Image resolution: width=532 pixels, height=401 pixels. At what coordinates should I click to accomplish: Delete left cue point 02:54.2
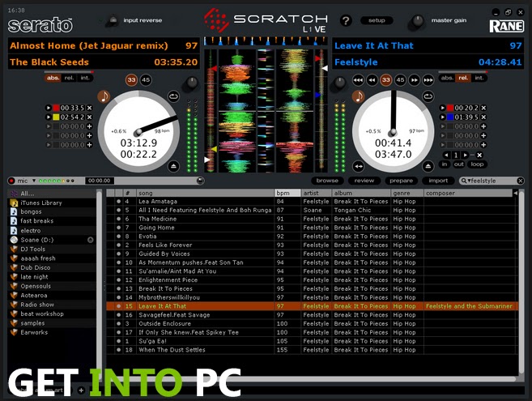tap(89, 117)
